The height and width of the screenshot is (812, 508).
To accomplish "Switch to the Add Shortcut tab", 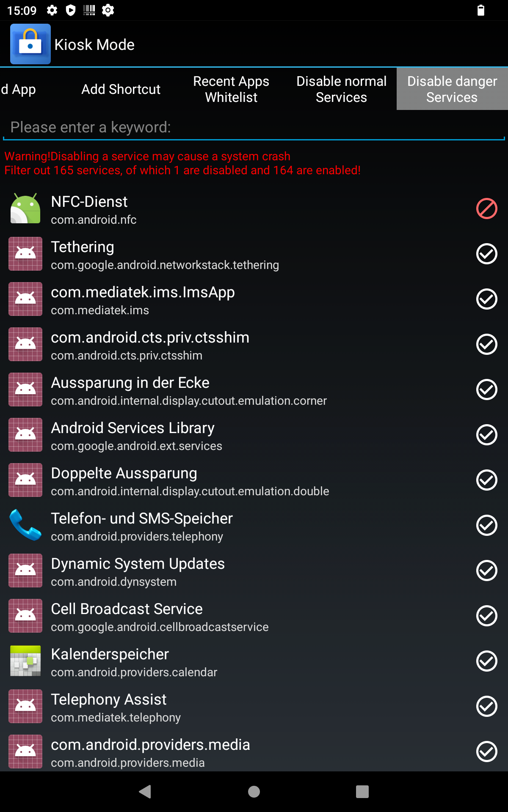I will pos(121,89).
